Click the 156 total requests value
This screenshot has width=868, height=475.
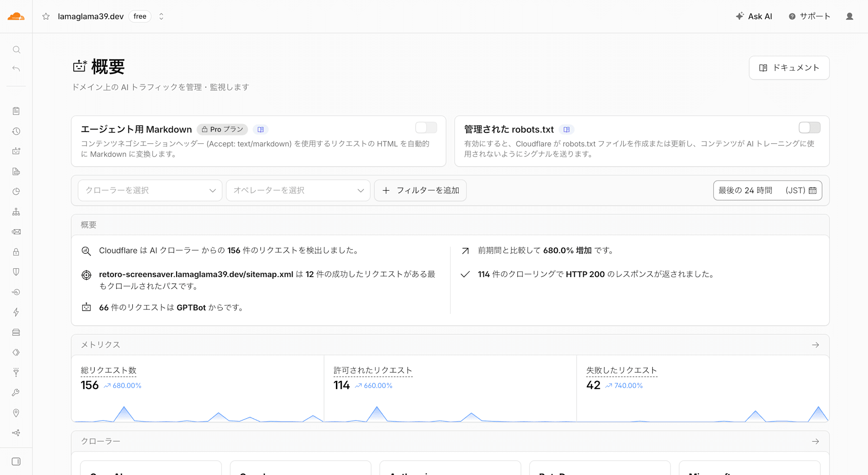point(90,386)
